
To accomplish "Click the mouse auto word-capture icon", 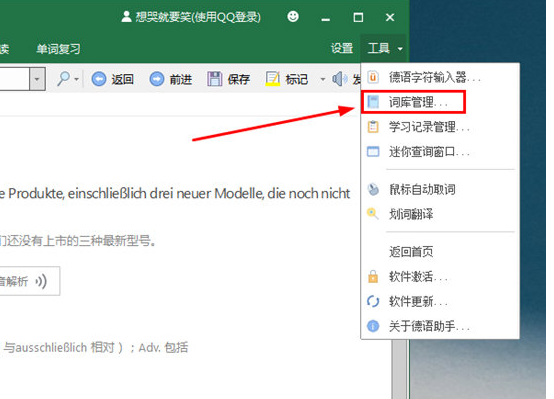I will (x=373, y=189).
